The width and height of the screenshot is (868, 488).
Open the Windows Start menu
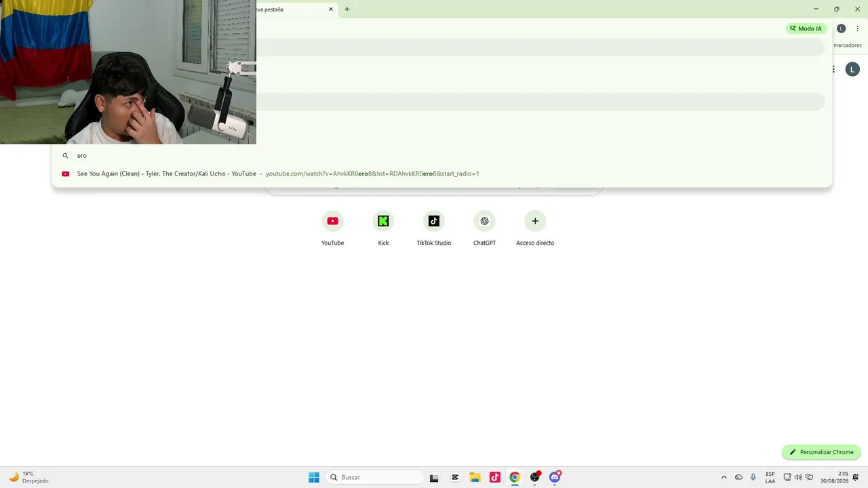click(314, 477)
